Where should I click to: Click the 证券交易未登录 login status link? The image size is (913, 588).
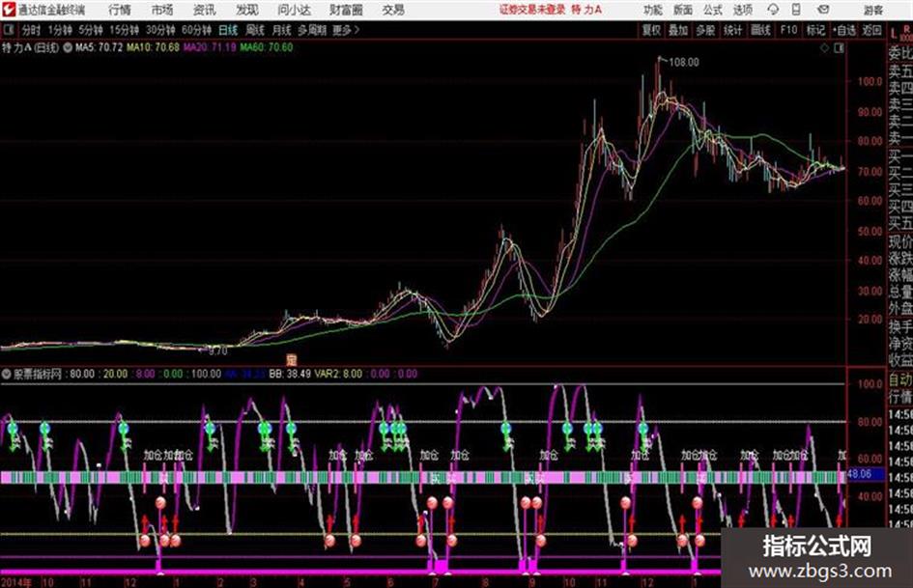(532, 10)
